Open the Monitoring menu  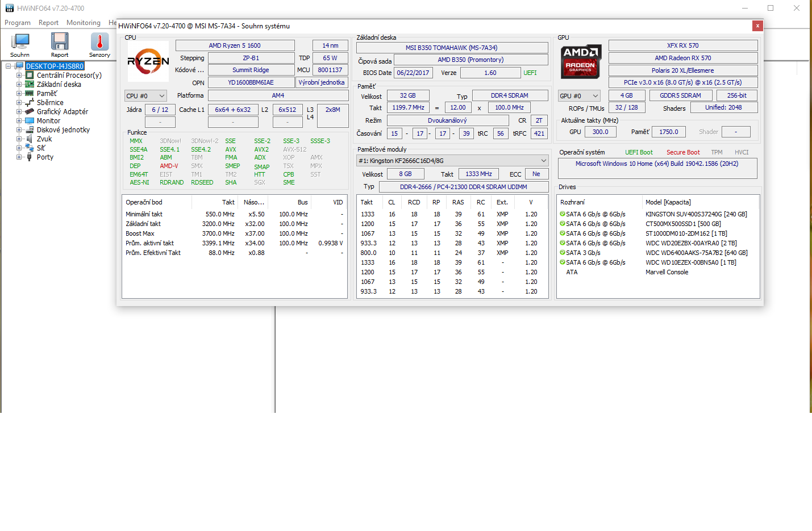click(x=84, y=23)
